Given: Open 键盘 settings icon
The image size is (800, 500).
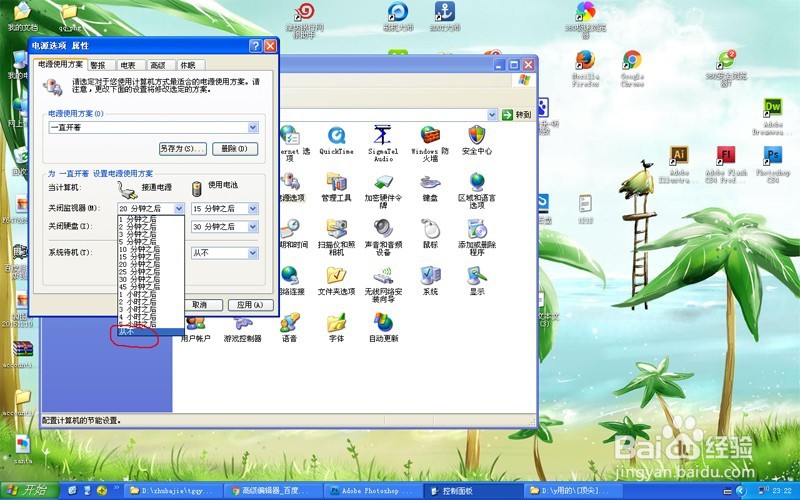Looking at the screenshot, I should click(x=430, y=187).
